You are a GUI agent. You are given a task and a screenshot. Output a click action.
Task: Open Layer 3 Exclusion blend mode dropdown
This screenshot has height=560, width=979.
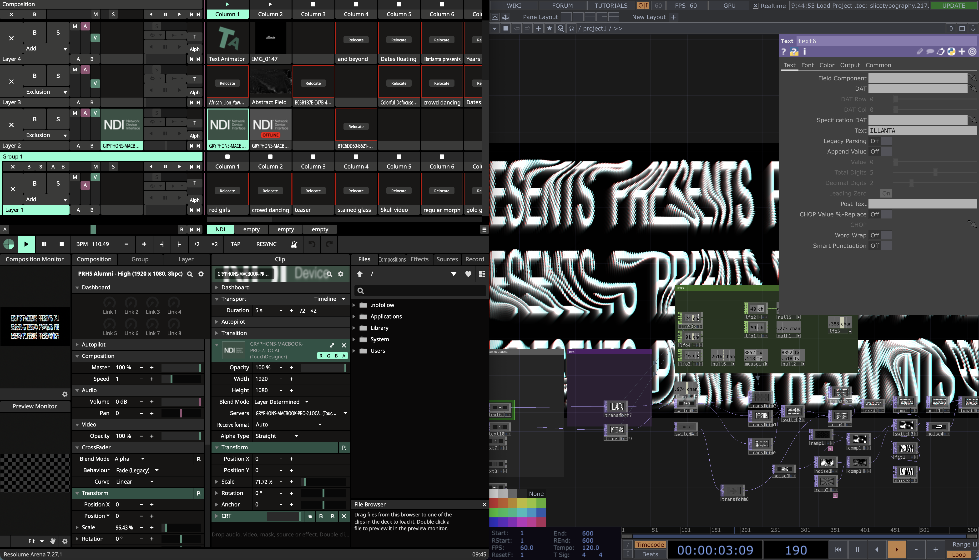tap(46, 92)
